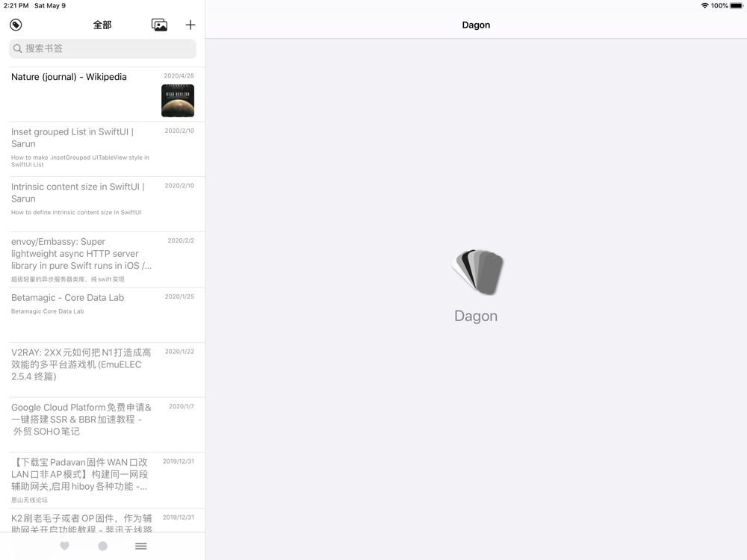Image resolution: width=747 pixels, height=560 pixels.
Task: Open the Inset grouped List in SwiftUI bookmark
Action: [x=102, y=149]
